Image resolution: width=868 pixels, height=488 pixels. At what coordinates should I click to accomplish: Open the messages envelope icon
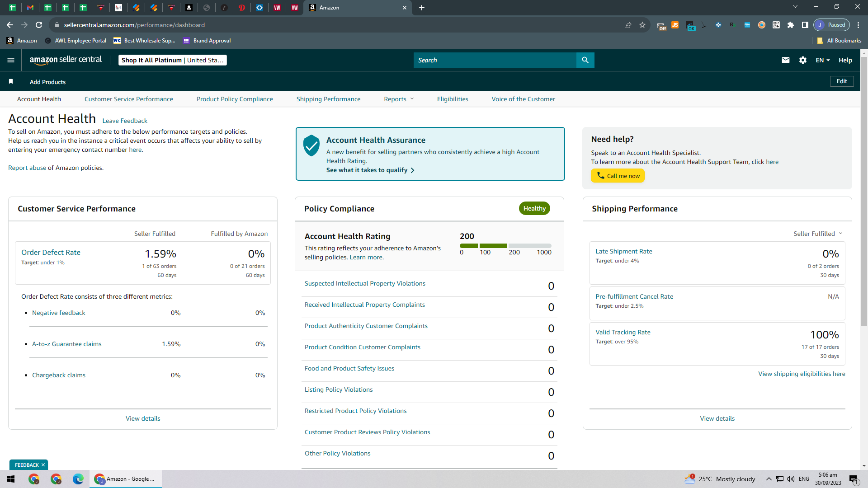(x=786, y=60)
